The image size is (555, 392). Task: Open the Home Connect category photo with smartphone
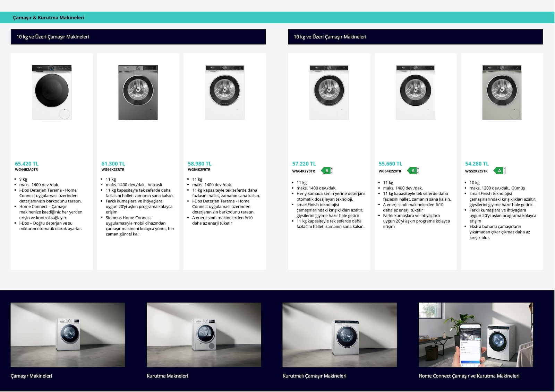point(476,334)
